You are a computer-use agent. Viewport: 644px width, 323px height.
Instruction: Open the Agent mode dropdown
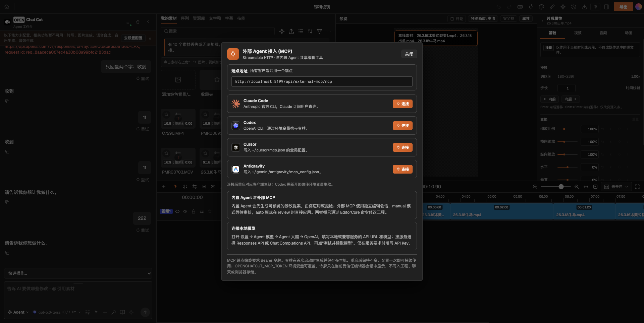coord(18,312)
